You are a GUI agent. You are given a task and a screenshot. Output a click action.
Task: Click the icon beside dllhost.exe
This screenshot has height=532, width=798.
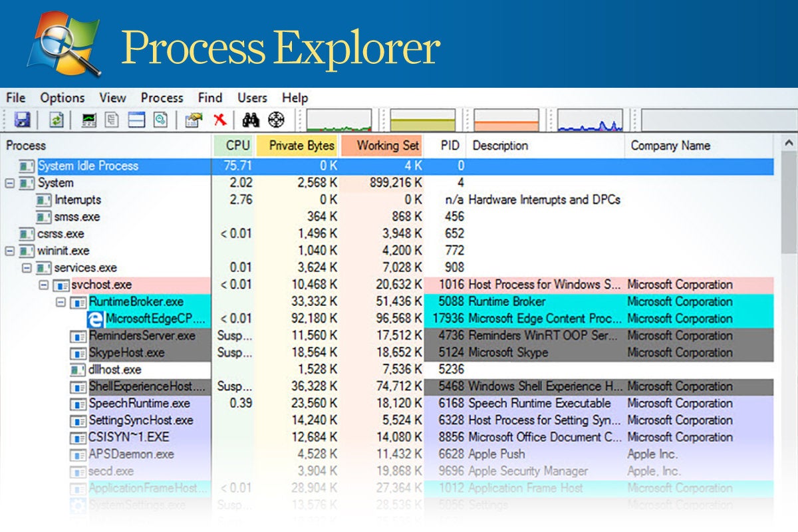click(78, 370)
